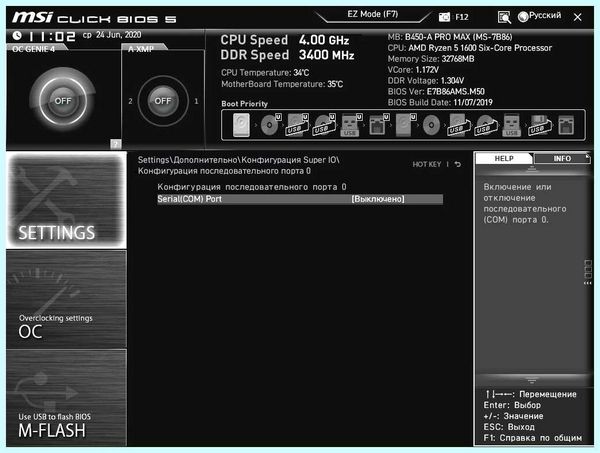Select the last network boot icon
The image size is (600, 453).
click(566, 125)
